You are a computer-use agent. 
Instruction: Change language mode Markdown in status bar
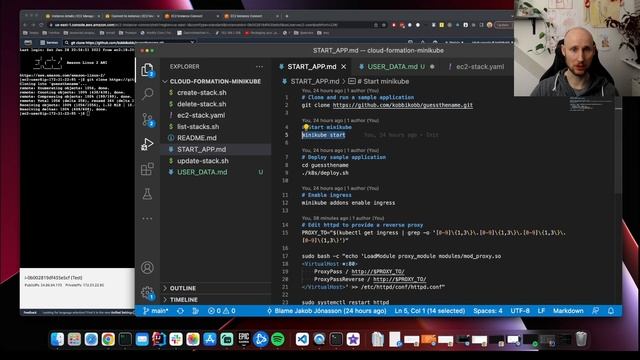(x=568, y=311)
